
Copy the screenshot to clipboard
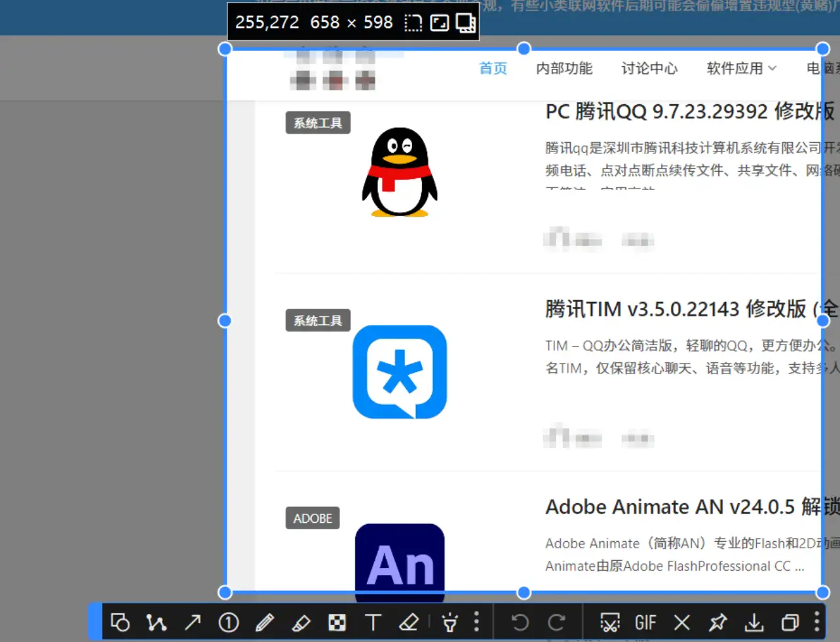point(790,622)
